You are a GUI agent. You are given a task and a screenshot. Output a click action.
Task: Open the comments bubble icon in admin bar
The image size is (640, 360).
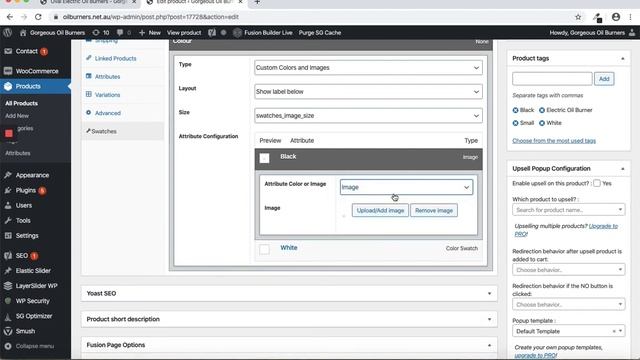point(120,33)
